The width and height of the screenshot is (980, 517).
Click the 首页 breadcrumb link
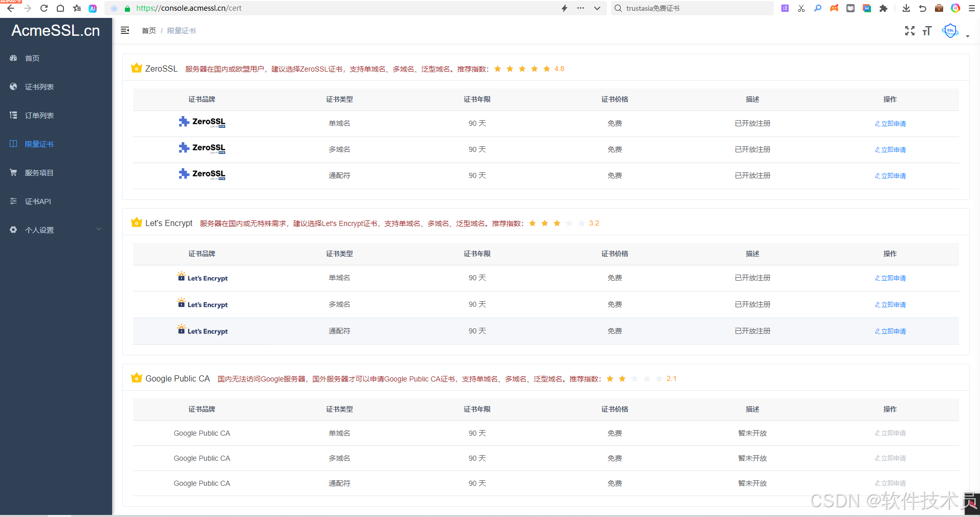pyautogui.click(x=149, y=31)
